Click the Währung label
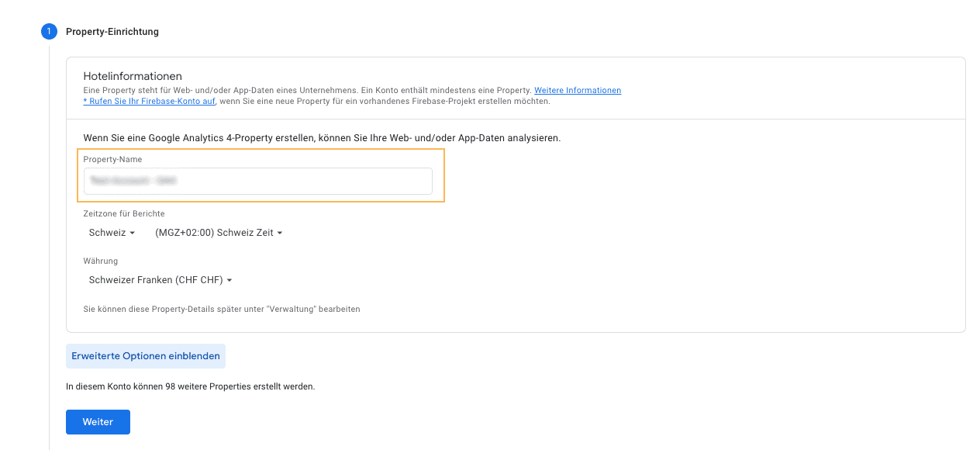Viewport: 980px width, 450px height. [101, 261]
